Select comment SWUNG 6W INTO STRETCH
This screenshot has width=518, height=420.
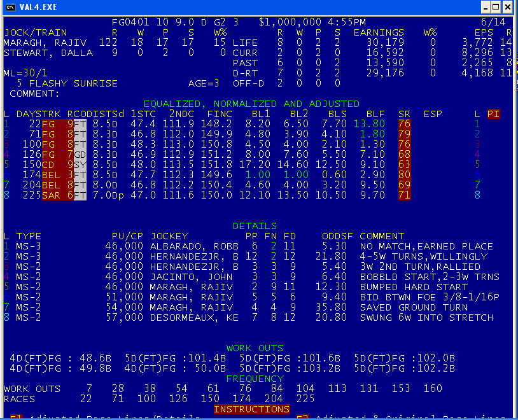click(x=426, y=318)
